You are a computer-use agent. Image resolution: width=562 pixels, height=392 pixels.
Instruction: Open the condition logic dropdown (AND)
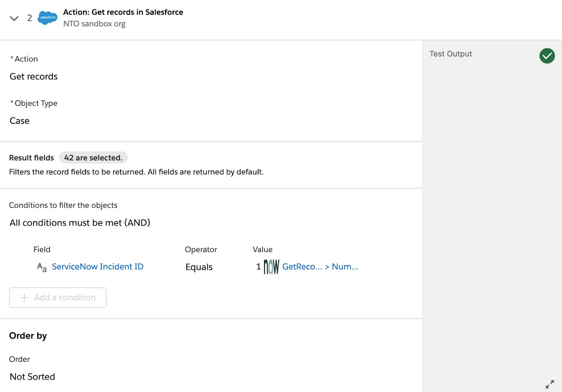(x=80, y=223)
